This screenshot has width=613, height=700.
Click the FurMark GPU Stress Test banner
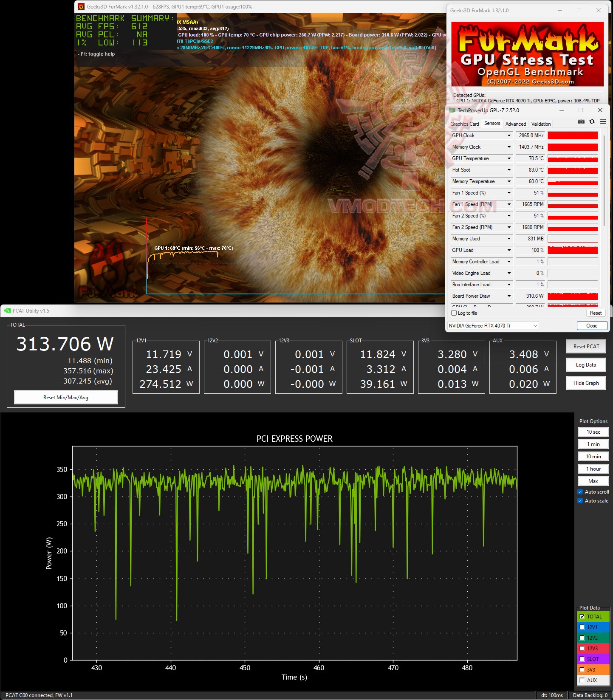click(527, 54)
